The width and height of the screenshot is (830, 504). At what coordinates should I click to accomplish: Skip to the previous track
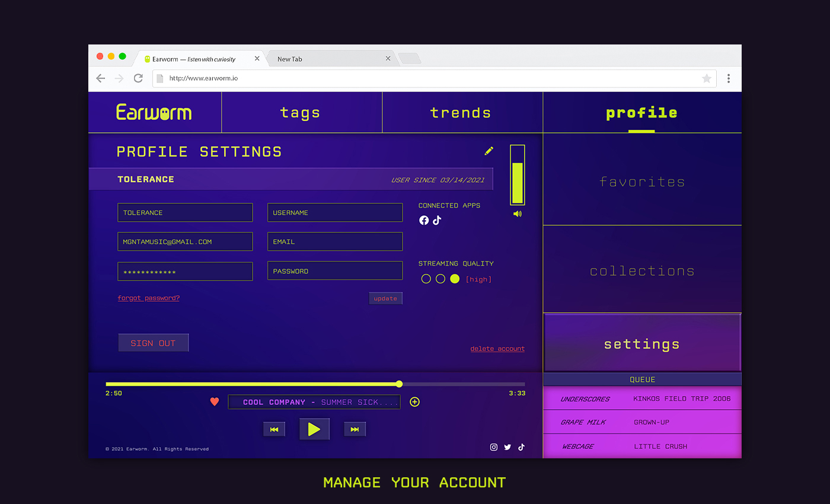point(274,429)
